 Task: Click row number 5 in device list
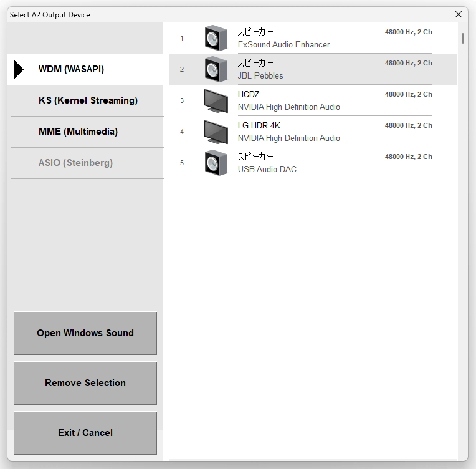[x=182, y=163]
